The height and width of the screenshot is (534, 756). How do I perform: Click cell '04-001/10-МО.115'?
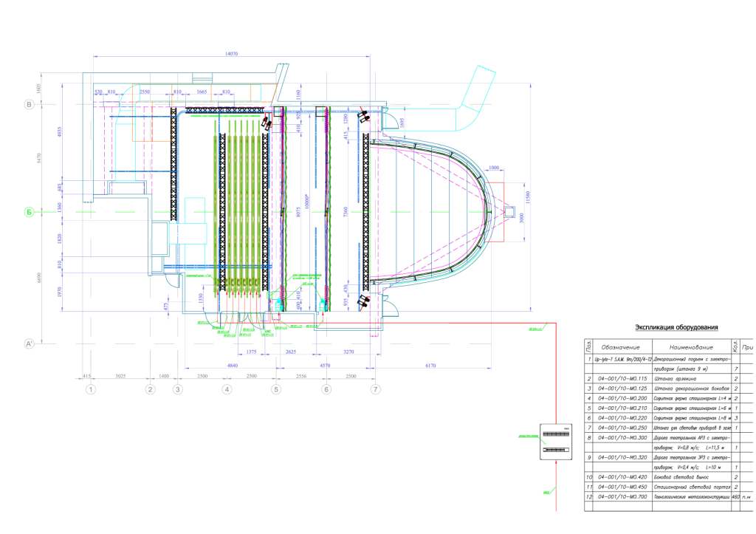pyautogui.click(x=622, y=379)
